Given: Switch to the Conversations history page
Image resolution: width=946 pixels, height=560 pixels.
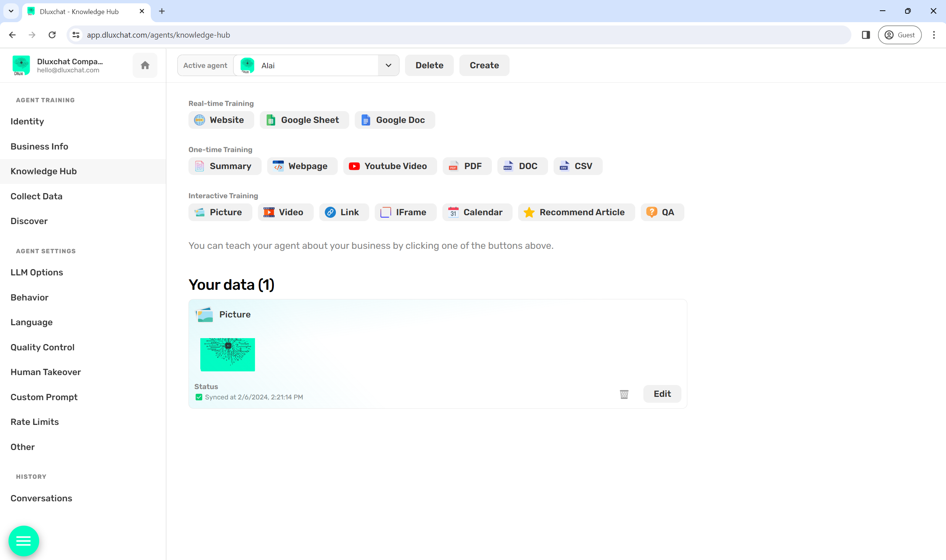Looking at the screenshot, I should click(x=41, y=498).
